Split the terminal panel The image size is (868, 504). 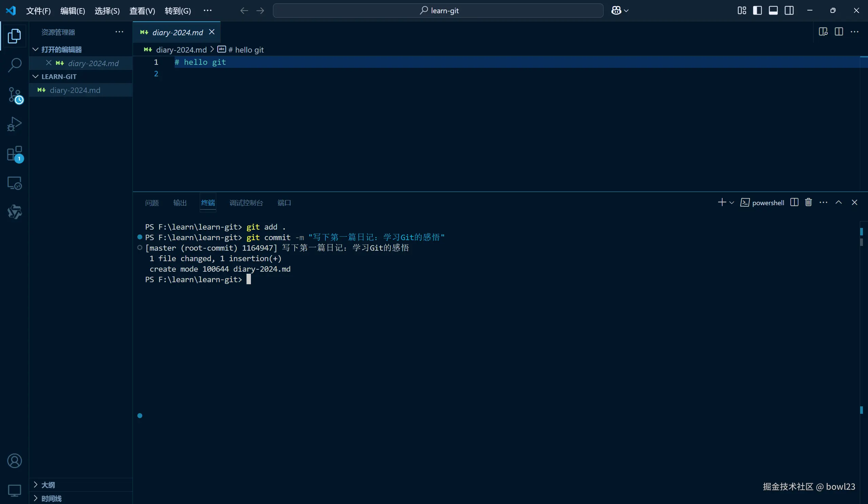tap(794, 202)
